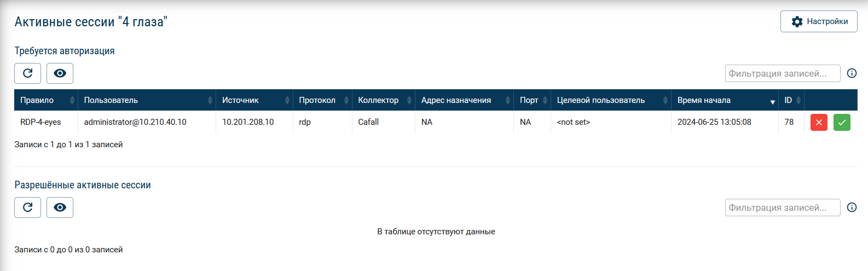Screen dimensions: 868x271
Task: Sort table by Источник column
Action: (253, 100)
